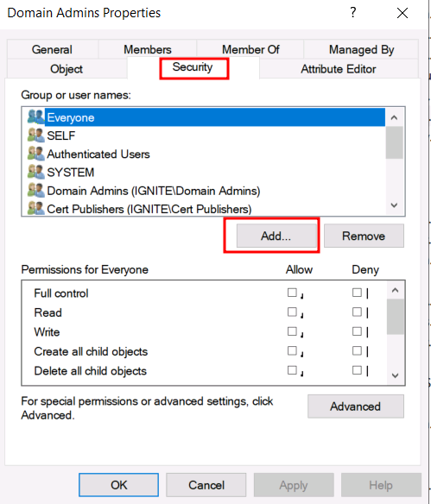431x504 pixels.
Task: Click down arrow of permissions list
Action: [396, 375]
